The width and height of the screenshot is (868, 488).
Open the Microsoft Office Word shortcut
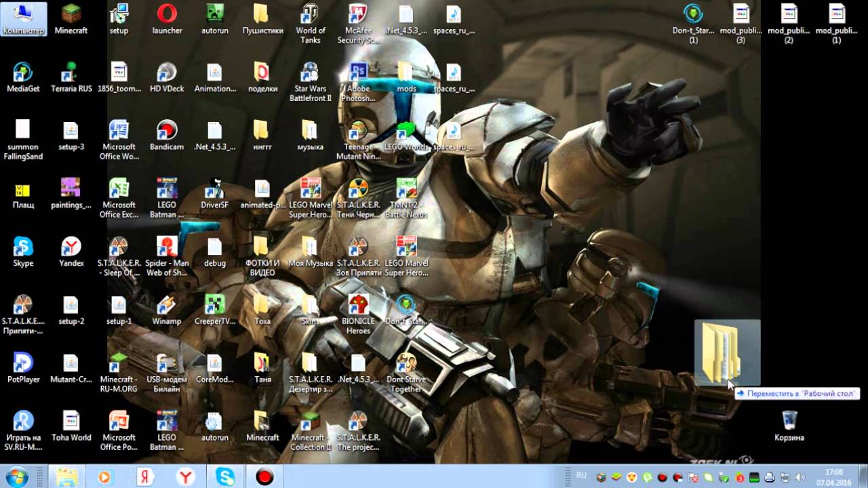119,140
